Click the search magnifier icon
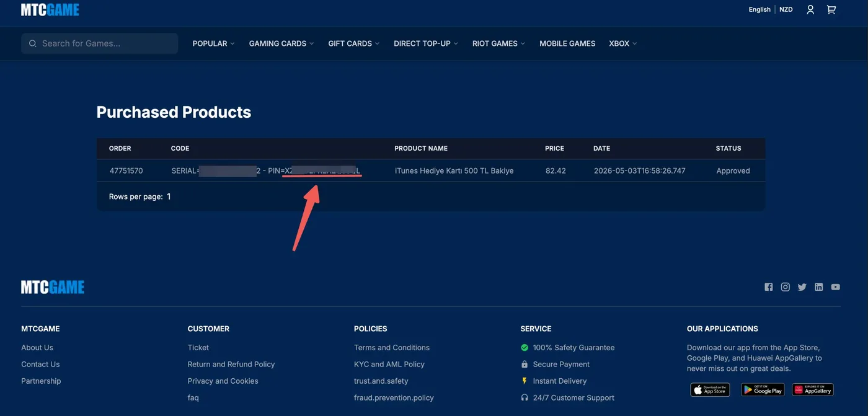 pyautogui.click(x=33, y=43)
